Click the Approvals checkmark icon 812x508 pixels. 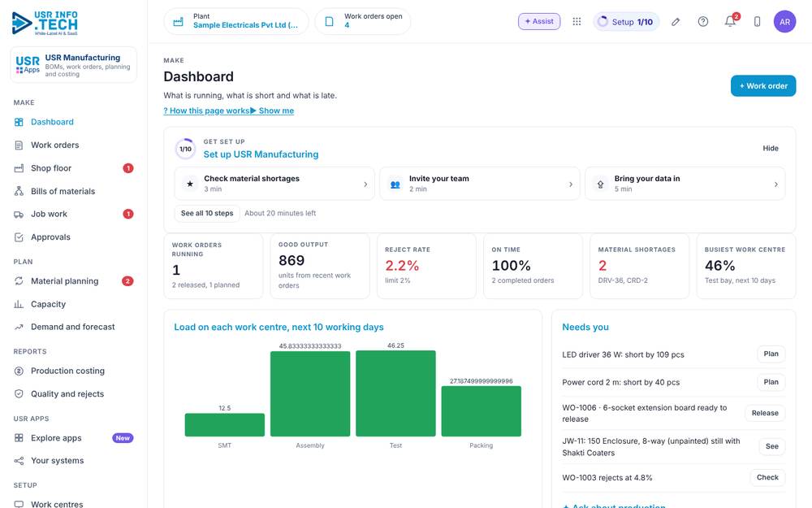[x=19, y=237]
